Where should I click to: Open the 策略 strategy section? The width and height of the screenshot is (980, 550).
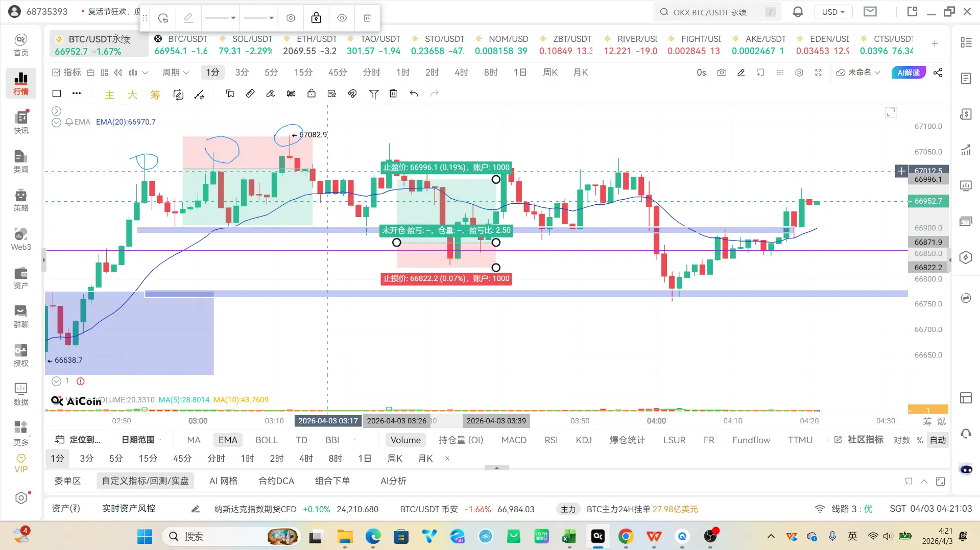click(x=21, y=200)
